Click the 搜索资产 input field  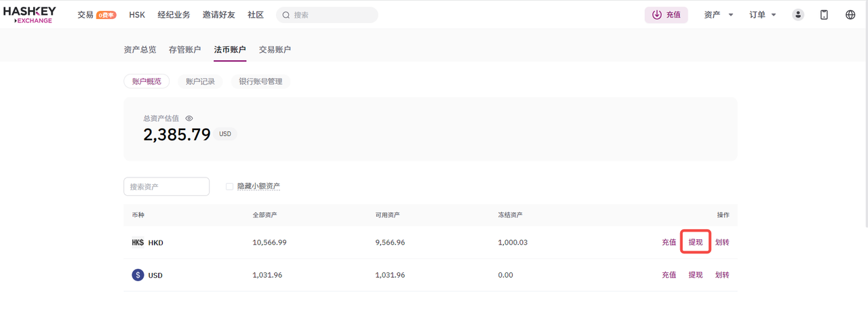[166, 186]
